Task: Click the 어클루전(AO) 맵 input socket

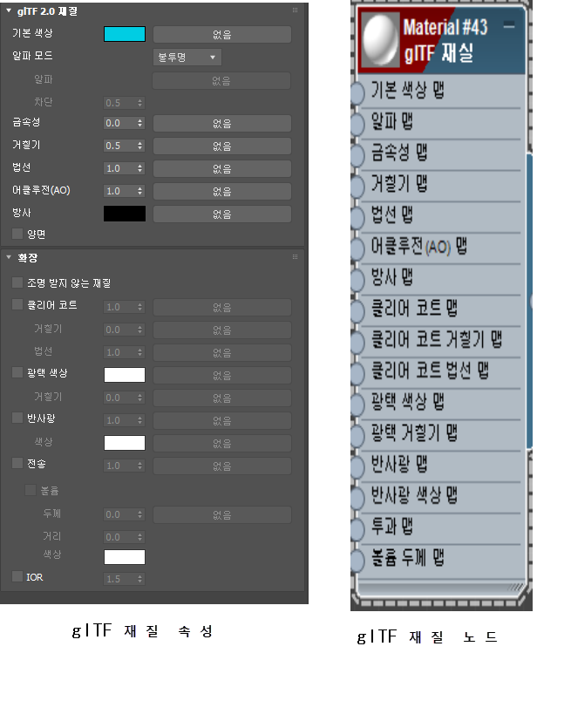Action: pyautogui.click(x=357, y=248)
